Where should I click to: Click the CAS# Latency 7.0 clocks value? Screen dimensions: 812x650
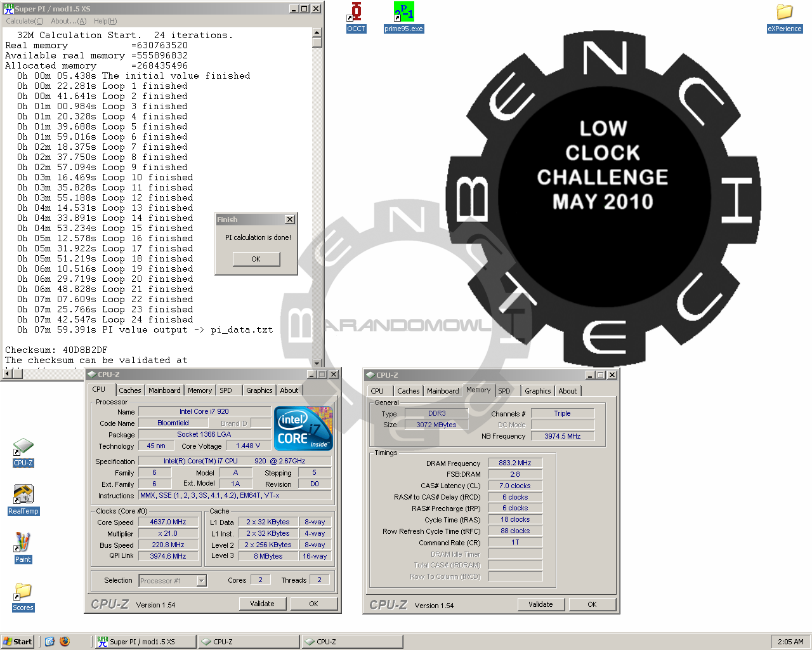click(515, 486)
